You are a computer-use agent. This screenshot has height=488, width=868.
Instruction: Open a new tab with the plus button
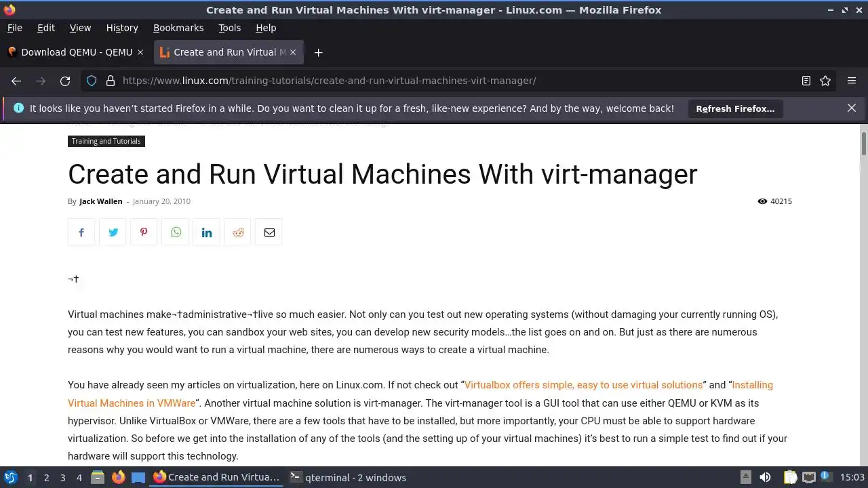(318, 52)
